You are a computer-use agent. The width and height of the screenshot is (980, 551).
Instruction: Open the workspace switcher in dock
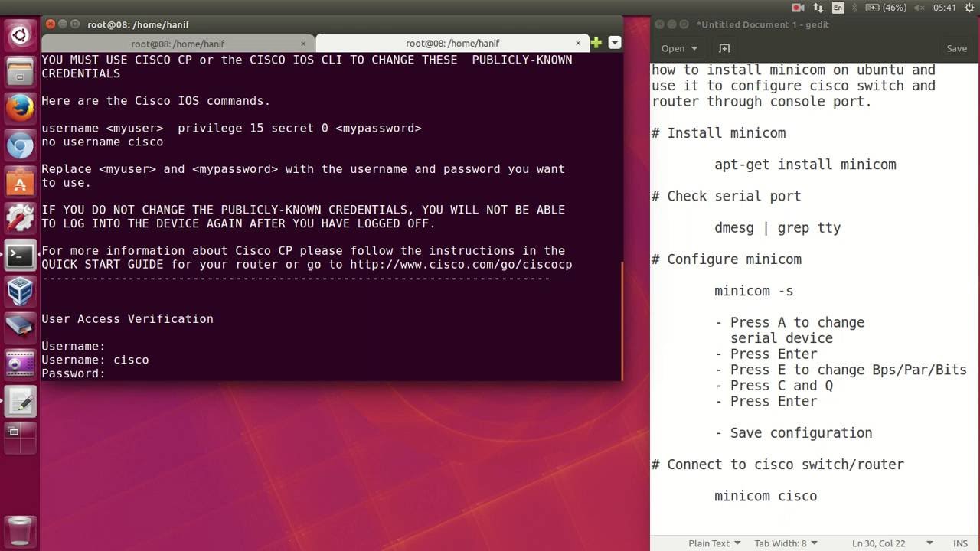click(20, 439)
